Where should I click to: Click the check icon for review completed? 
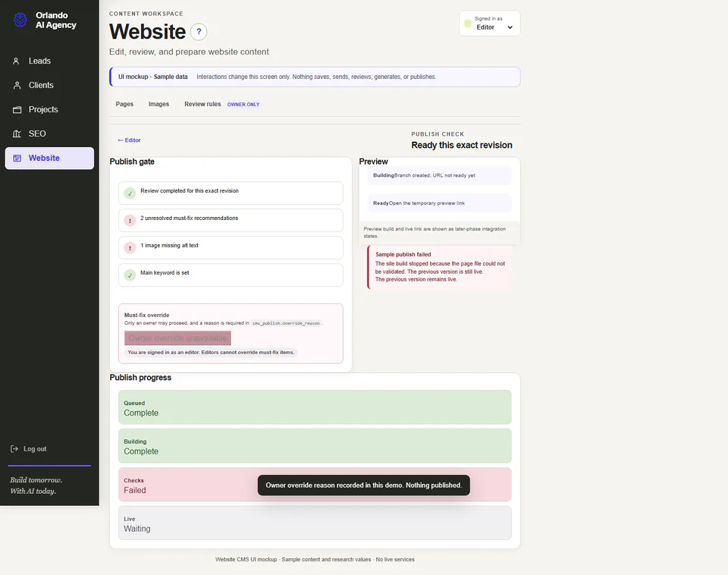130,193
